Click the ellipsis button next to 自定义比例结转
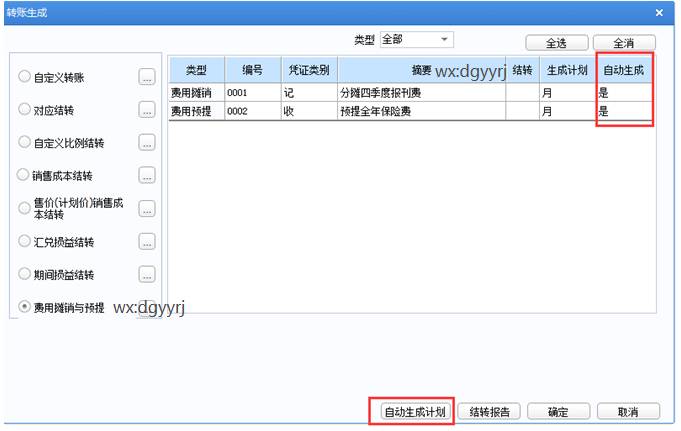Image resolution: width=681 pixels, height=431 pixels. [146, 143]
